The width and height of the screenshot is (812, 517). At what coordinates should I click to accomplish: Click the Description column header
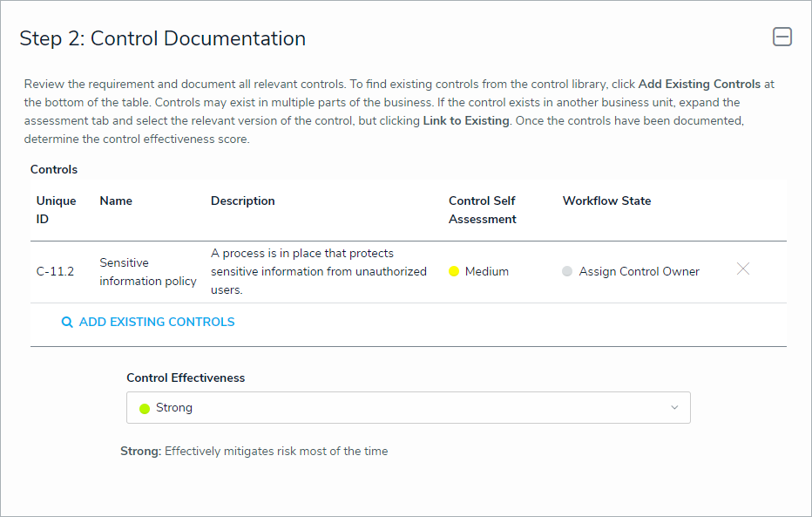(x=242, y=201)
